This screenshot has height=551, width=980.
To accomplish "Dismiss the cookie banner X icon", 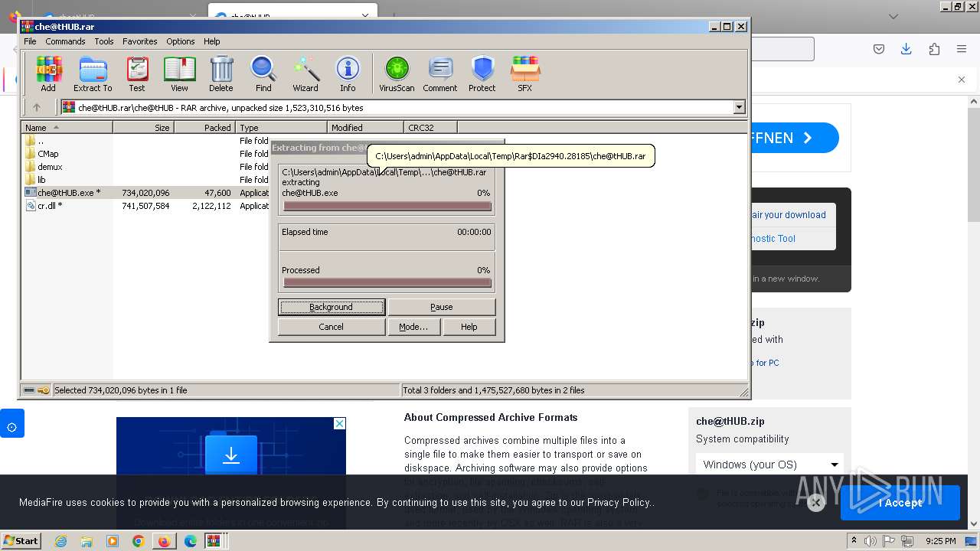I will click(816, 503).
